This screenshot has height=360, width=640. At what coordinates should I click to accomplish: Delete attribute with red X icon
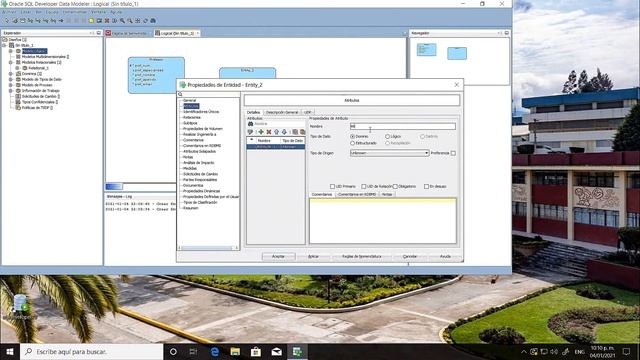pyautogui.click(x=269, y=132)
